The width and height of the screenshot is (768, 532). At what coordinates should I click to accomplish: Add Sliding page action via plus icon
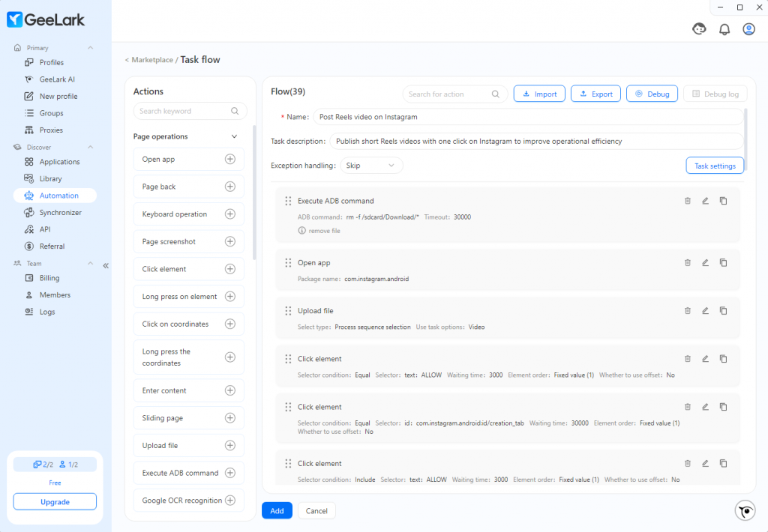tap(229, 417)
